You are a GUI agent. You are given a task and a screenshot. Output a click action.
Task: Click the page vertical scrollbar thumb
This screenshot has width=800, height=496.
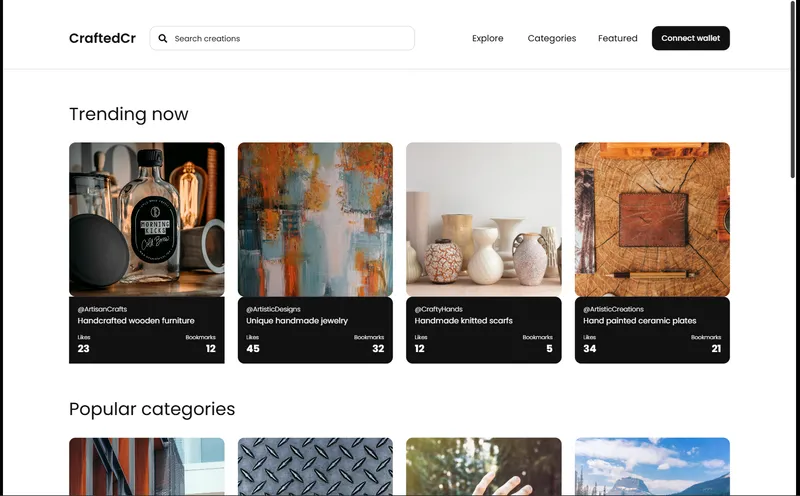tap(793, 89)
